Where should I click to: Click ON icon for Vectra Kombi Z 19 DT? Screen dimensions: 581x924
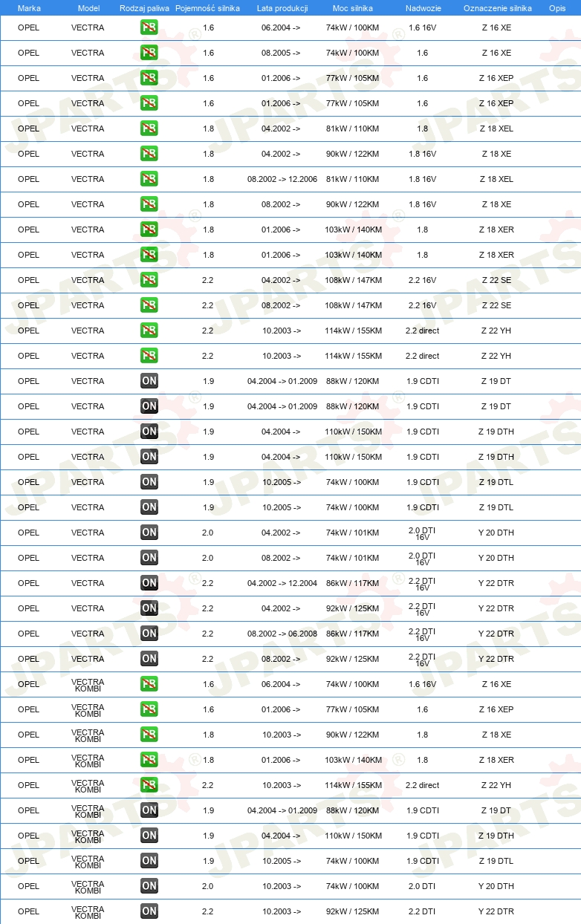(x=149, y=810)
